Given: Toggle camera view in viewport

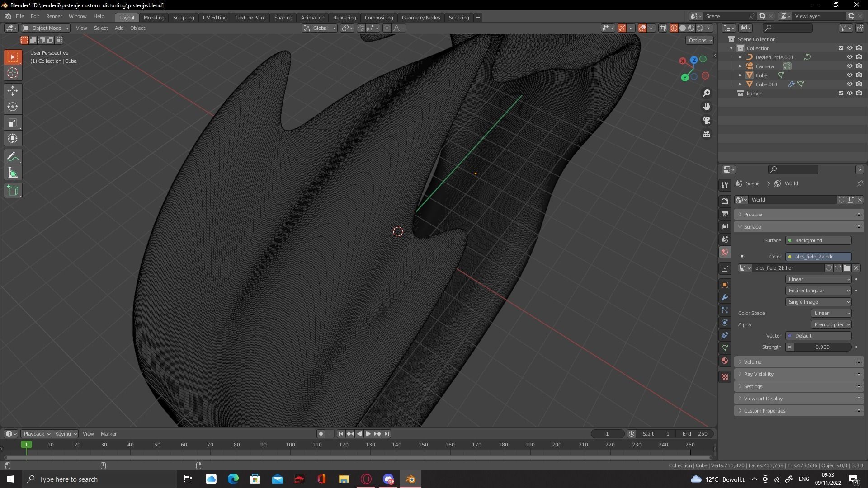Looking at the screenshot, I should [x=707, y=120].
